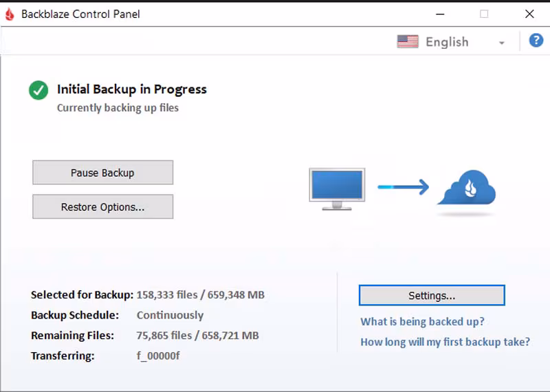Image resolution: width=550 pixels, height=392 pixels.
Task: Click the US flag language icon
Action: 408,42
